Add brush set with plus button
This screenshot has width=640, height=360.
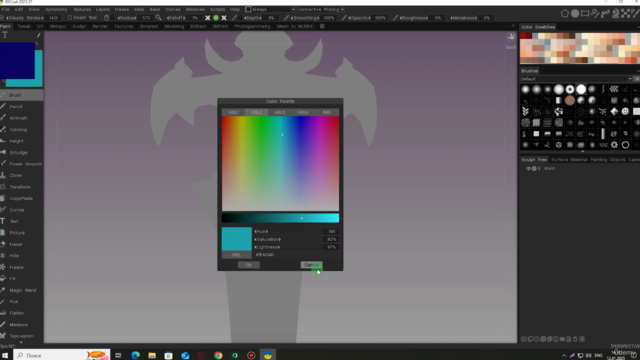coord(637,79)
